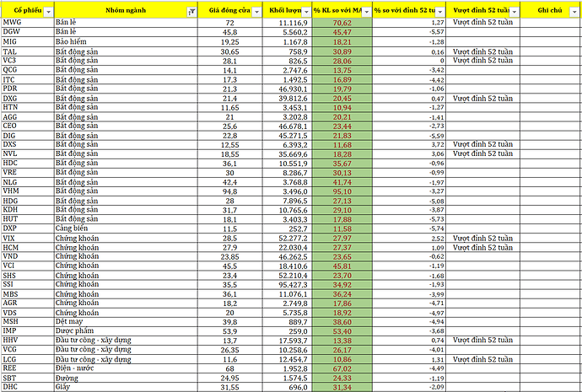Open the Ghi chú column filter dropdown

(x=574, y=12)
